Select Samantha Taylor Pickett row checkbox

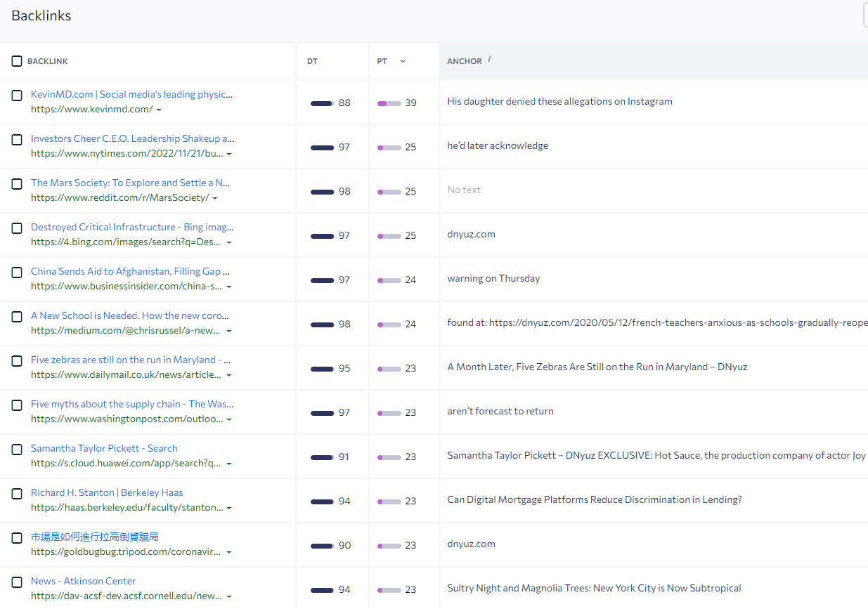(17, 450)
